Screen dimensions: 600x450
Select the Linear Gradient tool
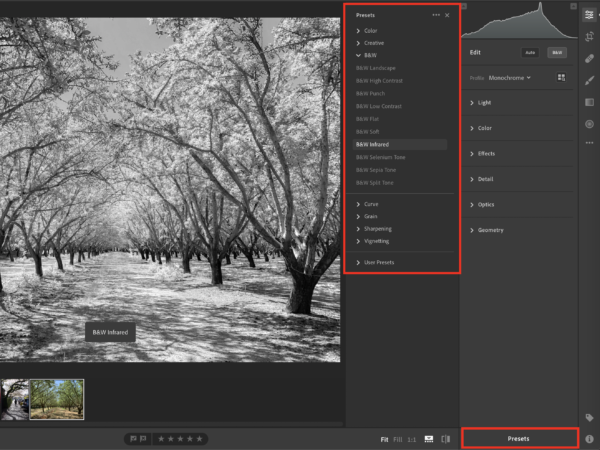coord(589,102)
